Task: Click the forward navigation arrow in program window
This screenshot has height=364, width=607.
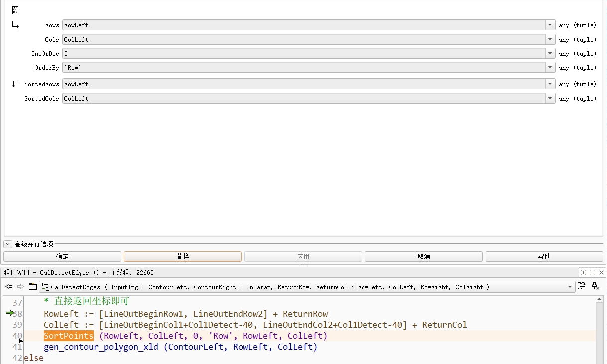Action: [x=20, y=286]
